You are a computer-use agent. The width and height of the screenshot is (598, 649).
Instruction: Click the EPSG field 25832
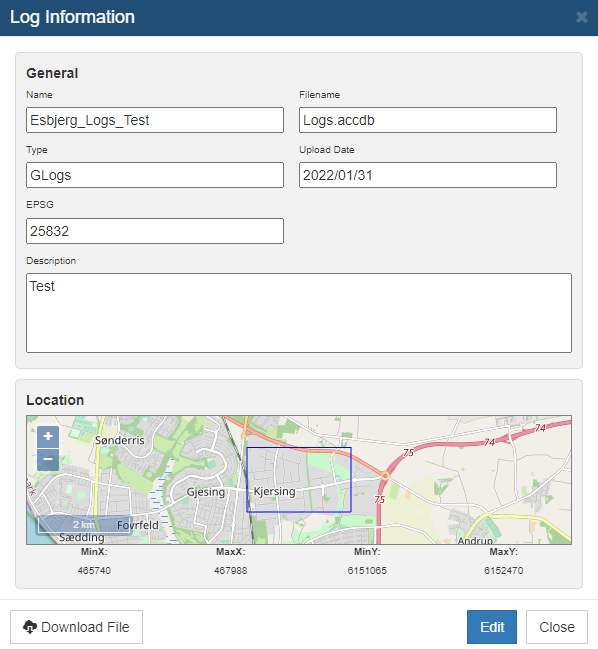155,231
